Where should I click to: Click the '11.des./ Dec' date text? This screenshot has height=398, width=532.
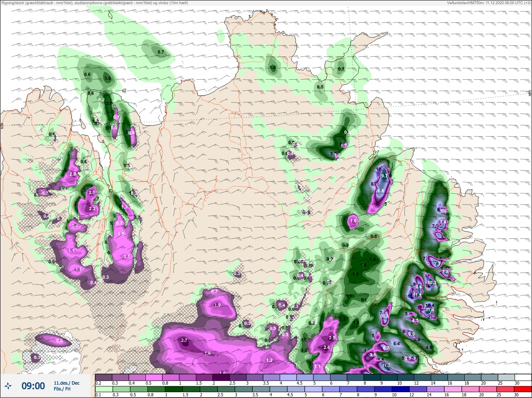pos(66,383)
